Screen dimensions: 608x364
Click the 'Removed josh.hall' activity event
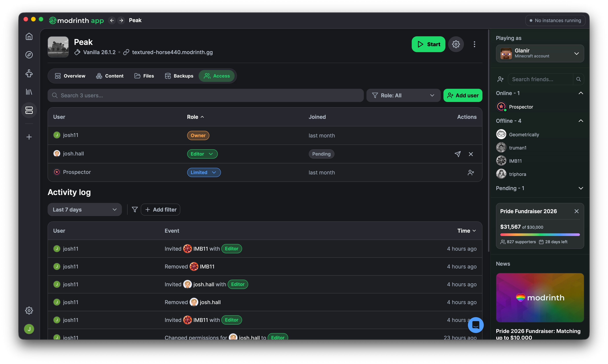pyautogui.click(x=192, y=302)
